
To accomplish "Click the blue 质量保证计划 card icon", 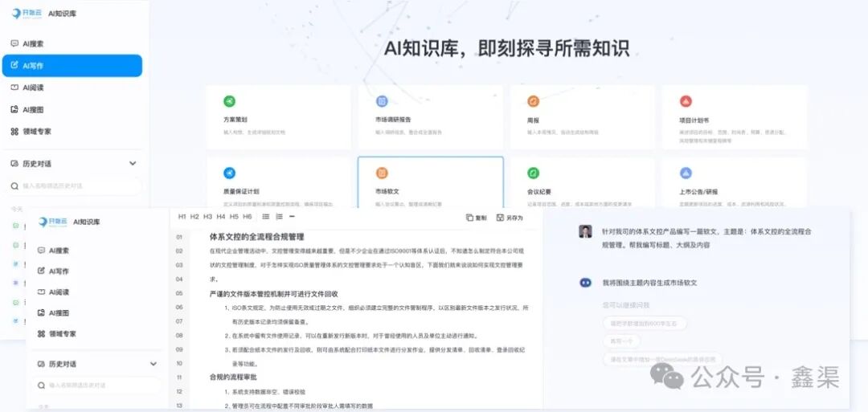I will 229,173.
